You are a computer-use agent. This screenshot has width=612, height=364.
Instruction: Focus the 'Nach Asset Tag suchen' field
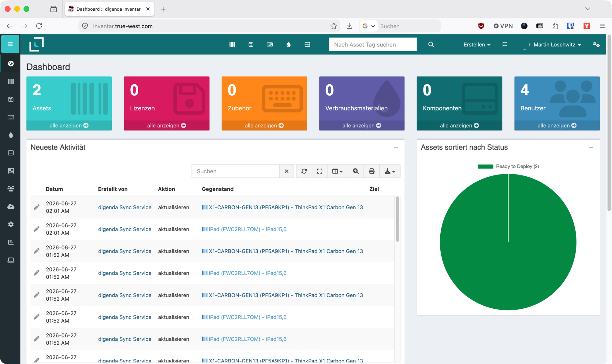pyautogui.click(x=373, y=45)
